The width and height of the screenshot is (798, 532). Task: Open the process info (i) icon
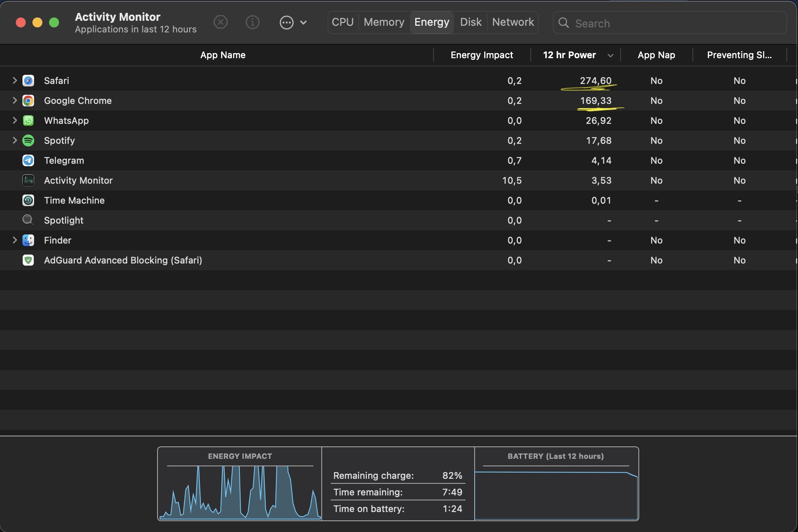click(x=252, y=22)
